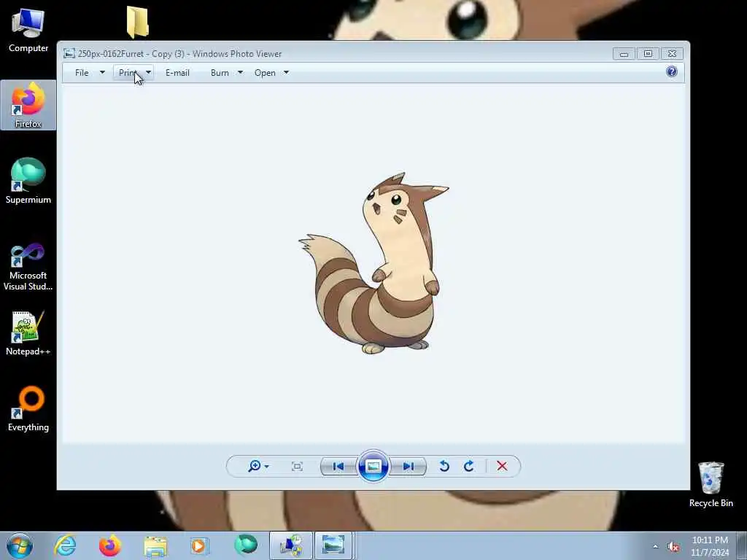Select the folder icon on the desktop

(138, 23)
